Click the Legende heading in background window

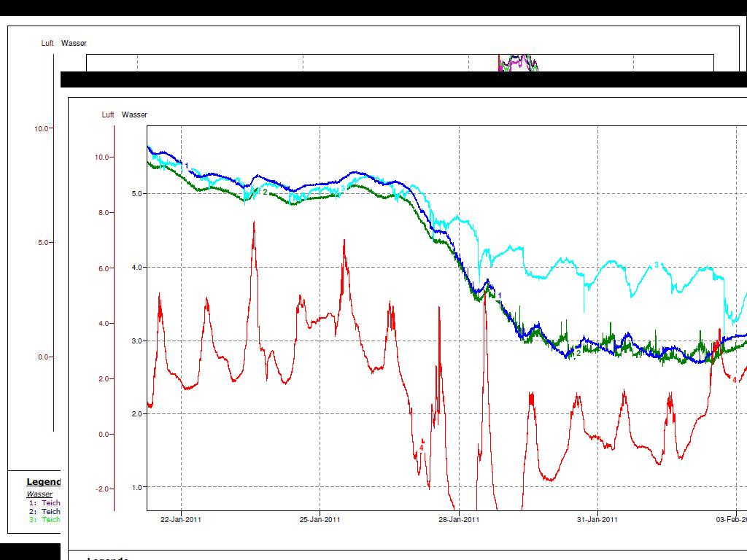coord(43,482)
